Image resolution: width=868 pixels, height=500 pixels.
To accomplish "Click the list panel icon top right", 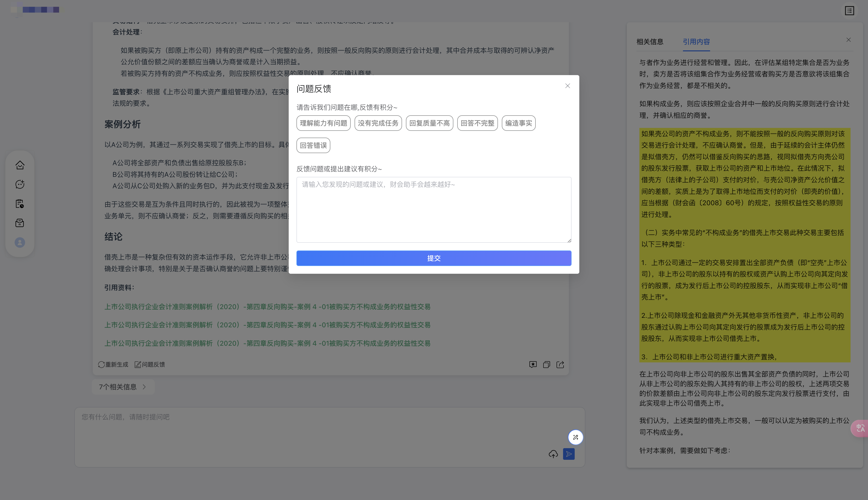I will (x=849, y=11).
